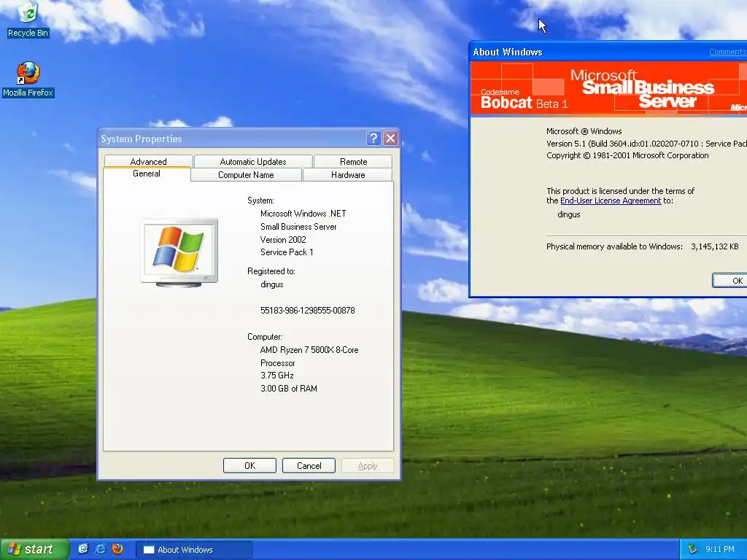Click the Version 5.1 build line in About Windows

click(646, 144)
